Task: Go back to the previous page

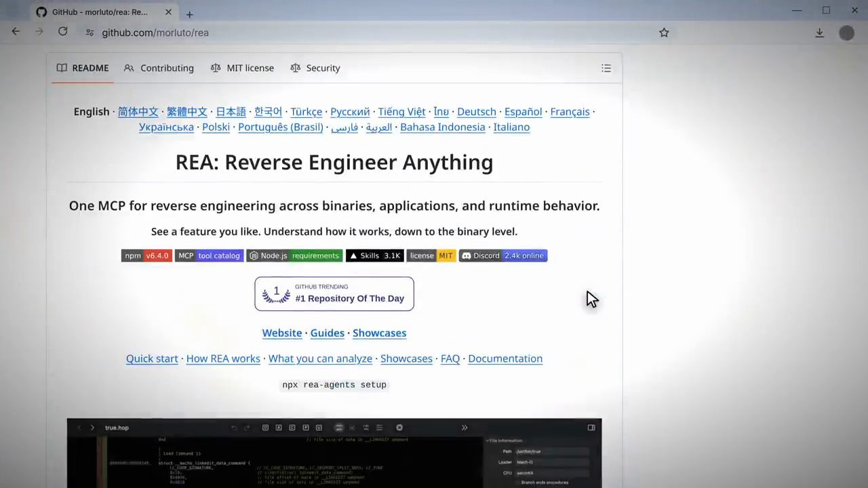Action: (16, 32)
